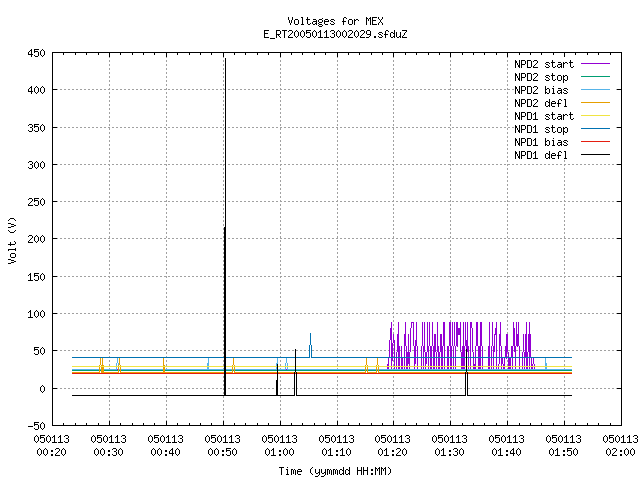Click the chart title 'Voltages for MEX'
This screenshot has width=640, height=480.
(335, 21)
